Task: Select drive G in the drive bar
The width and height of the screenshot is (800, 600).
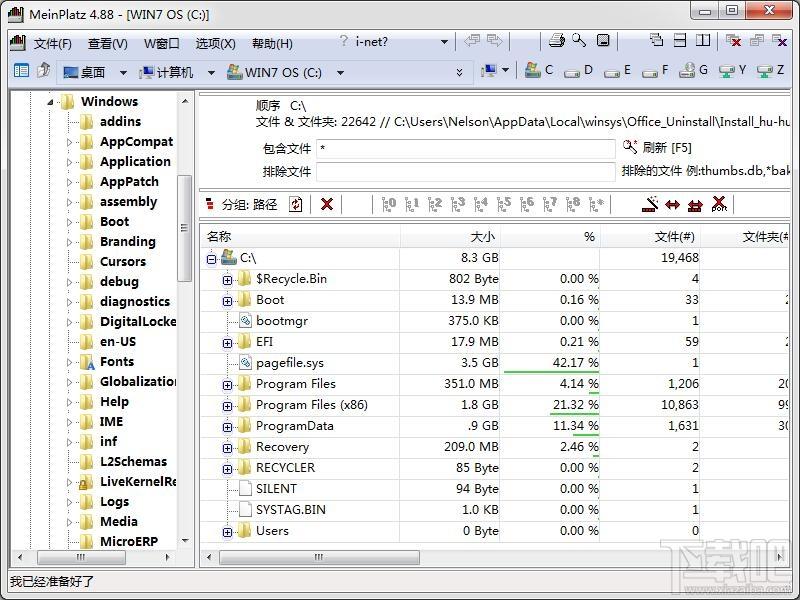Action: 694,70
